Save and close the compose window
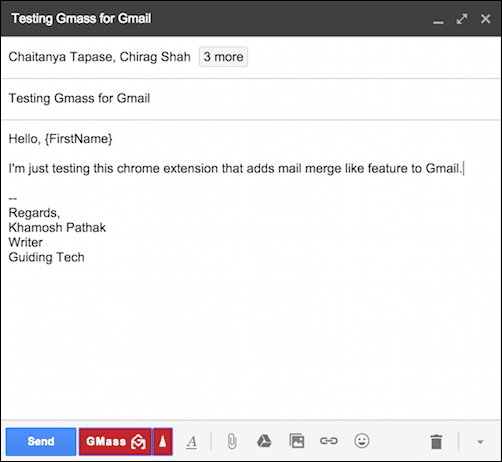This screenshot has height=462, width=502. pos(486,19)
